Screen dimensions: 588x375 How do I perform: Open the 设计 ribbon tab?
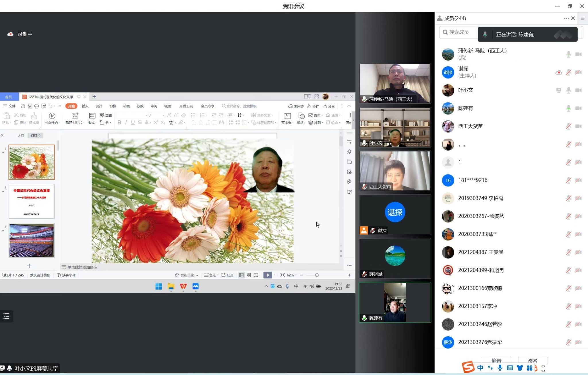99,106
